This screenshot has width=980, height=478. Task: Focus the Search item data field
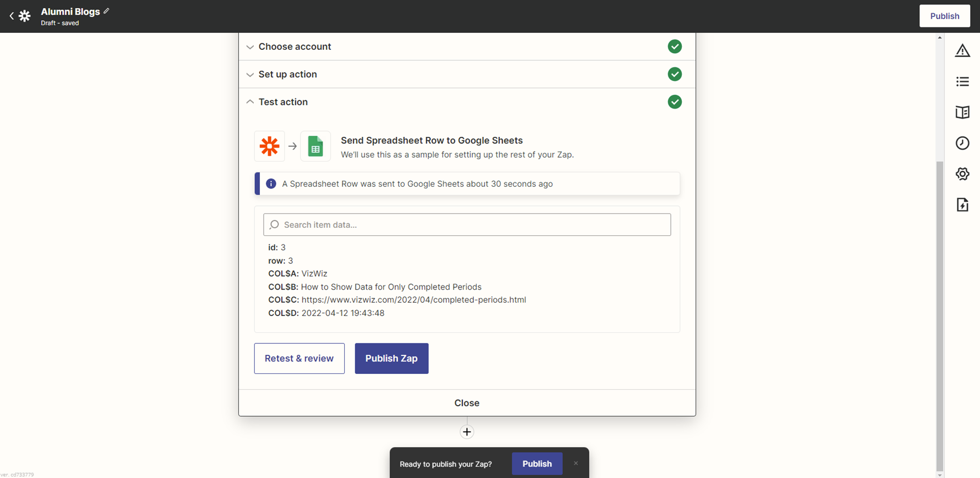click(x=467, y=224)
